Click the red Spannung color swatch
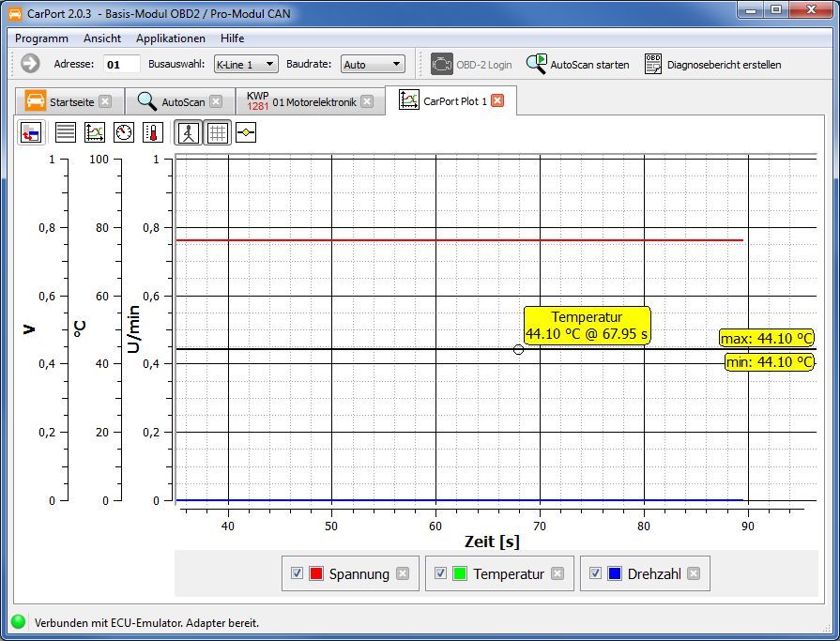Screen dimensions: 840x641 pyautogui.click(x=316, y=573)
